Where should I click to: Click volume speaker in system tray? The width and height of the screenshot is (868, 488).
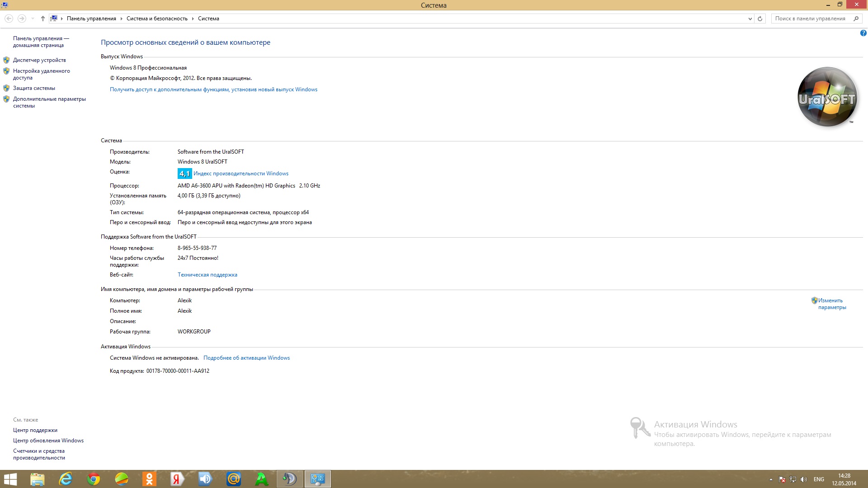[x=803, y=479]
